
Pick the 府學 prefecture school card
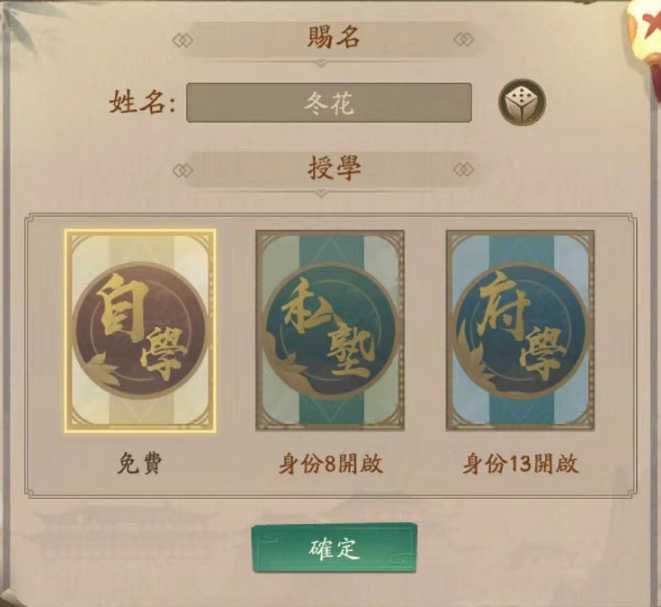pyautogui.click(x=521, y=330)
